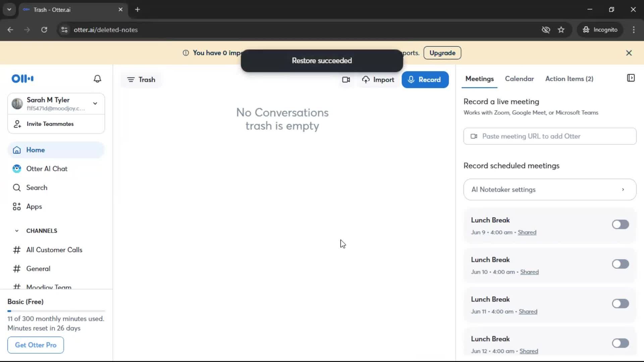Viewport: 644px width, 362px height.
Task: Click monthly minutes usage progress bar
Action: (56, 311)
